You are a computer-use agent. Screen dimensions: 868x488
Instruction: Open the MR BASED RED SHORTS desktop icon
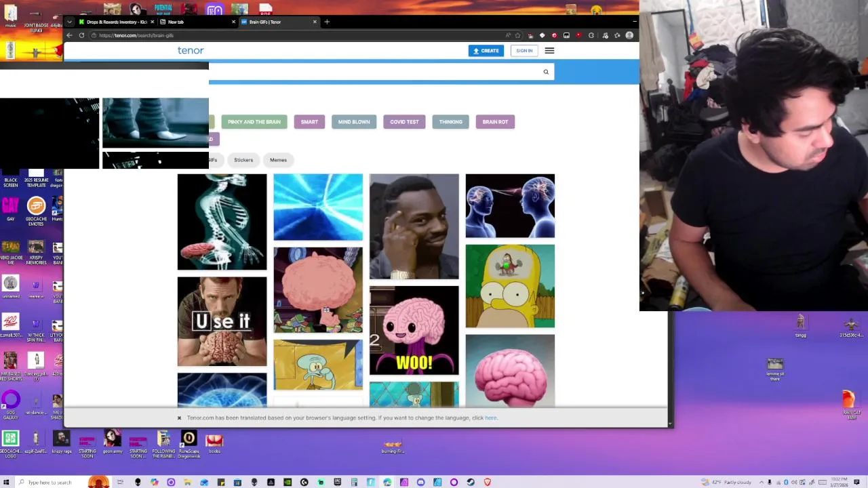pyautogui.click(x=10, y=367)
